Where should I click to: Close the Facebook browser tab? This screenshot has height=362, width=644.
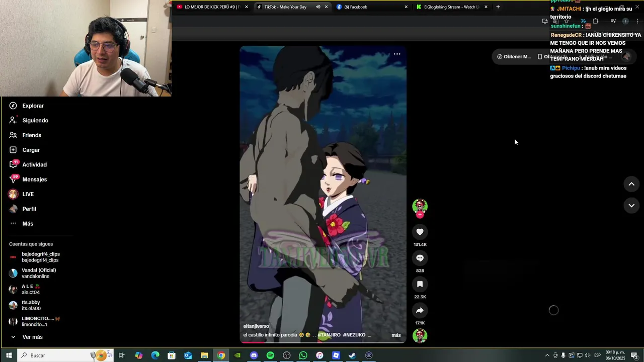(x=406, y=7)
